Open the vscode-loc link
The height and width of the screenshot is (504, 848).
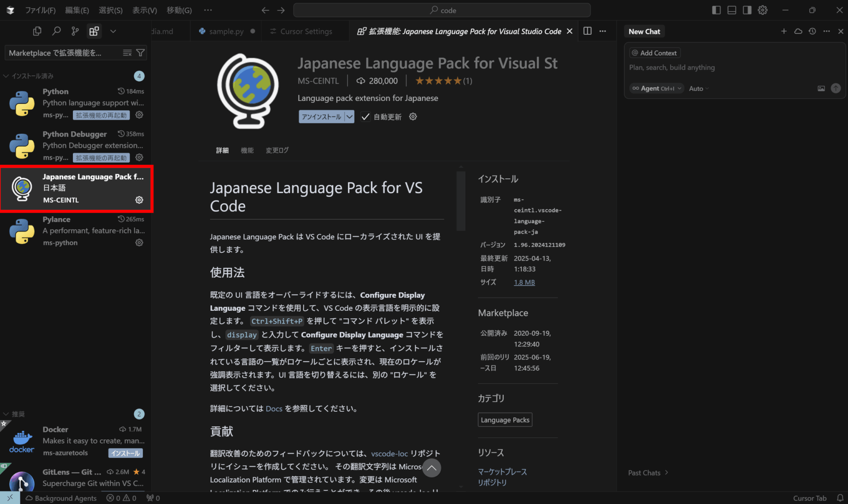[390, 454]
